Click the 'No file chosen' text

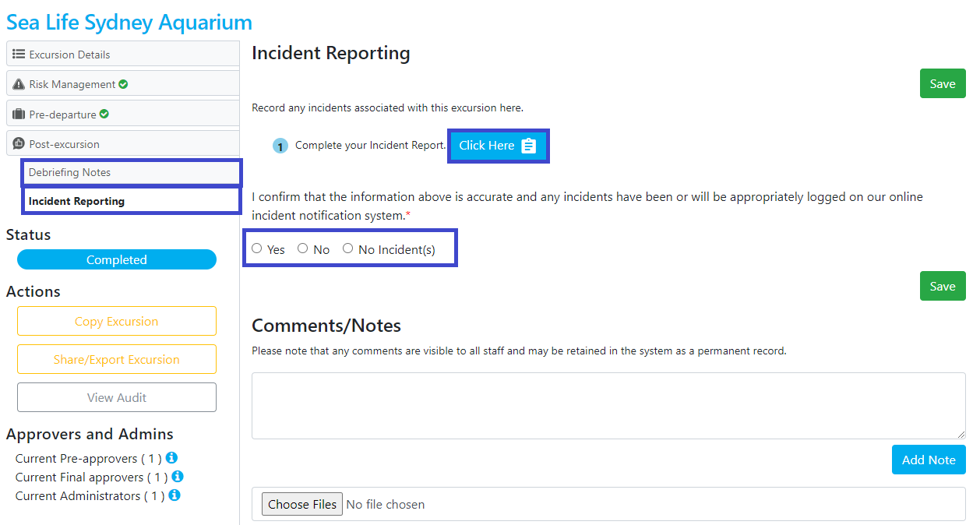(386, 505)
